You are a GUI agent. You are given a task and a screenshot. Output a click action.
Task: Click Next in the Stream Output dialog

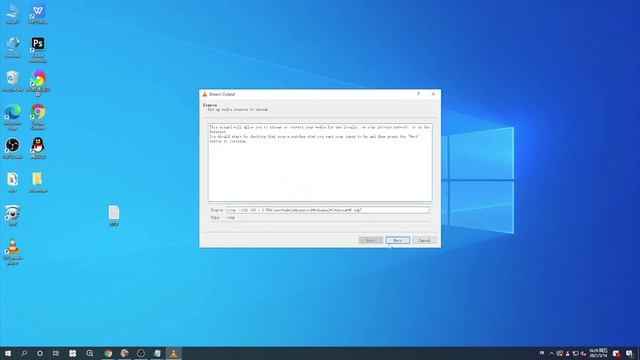[397, 240]
